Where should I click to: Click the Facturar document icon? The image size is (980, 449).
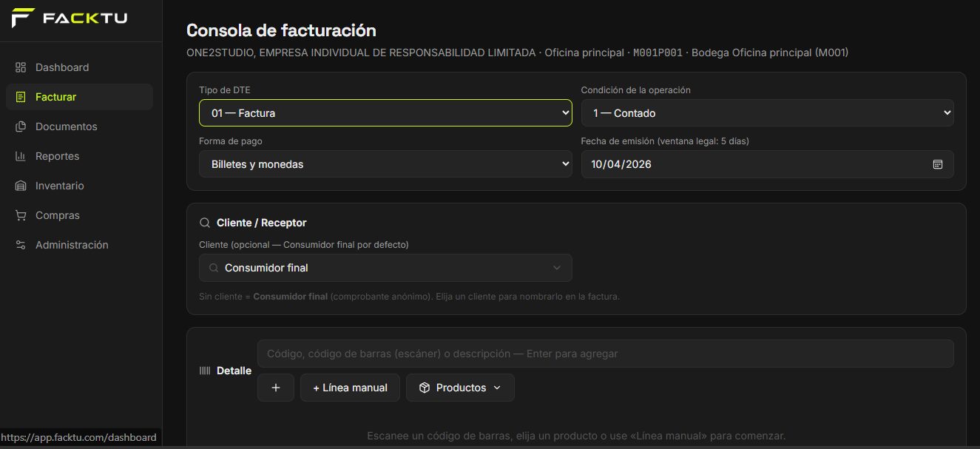[x=21, y=97]
